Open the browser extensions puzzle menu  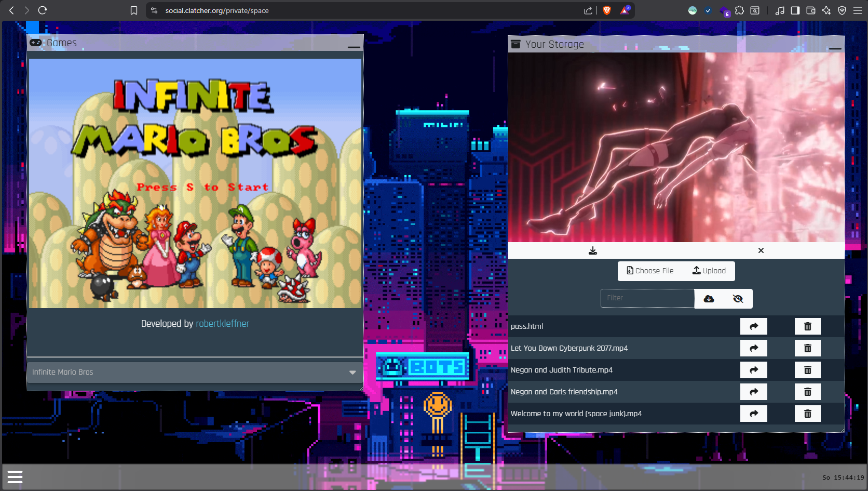[739, 10]
